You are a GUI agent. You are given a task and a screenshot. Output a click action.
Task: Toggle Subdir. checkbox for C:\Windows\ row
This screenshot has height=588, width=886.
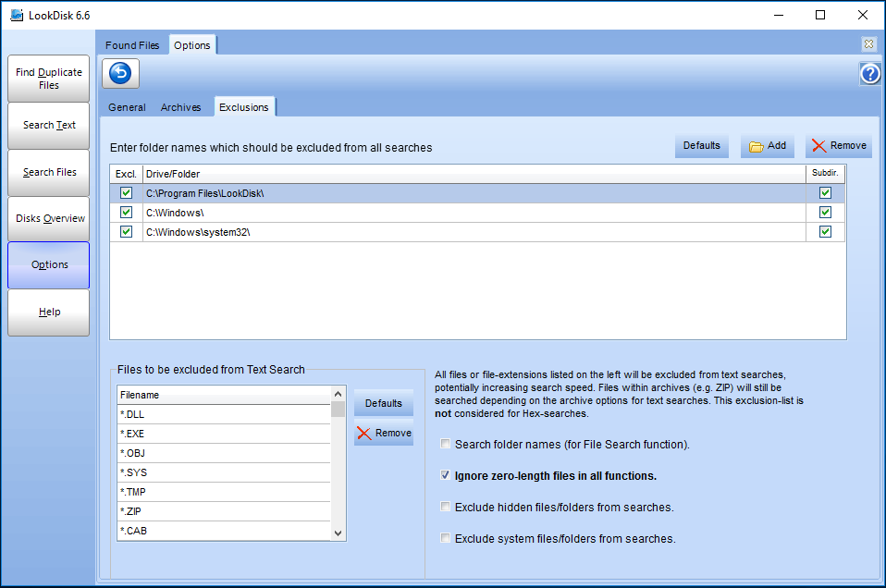826,213
